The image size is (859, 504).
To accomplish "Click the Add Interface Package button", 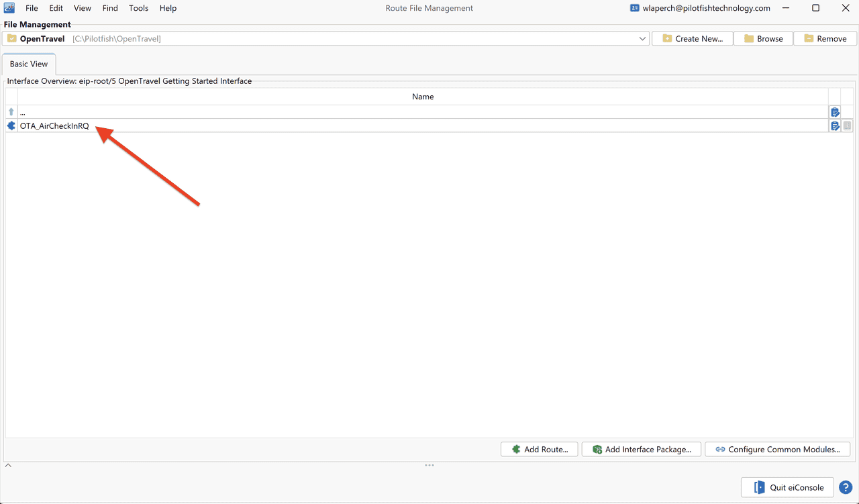I will (642, 449).
